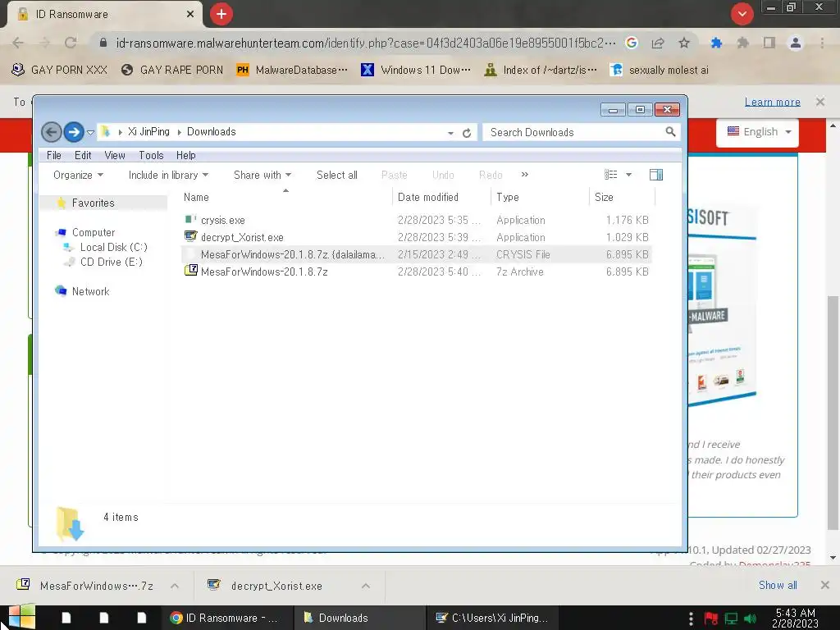Bookmark this page with star icon
This screenshot has height=630, width=840.
click(684, 43)
